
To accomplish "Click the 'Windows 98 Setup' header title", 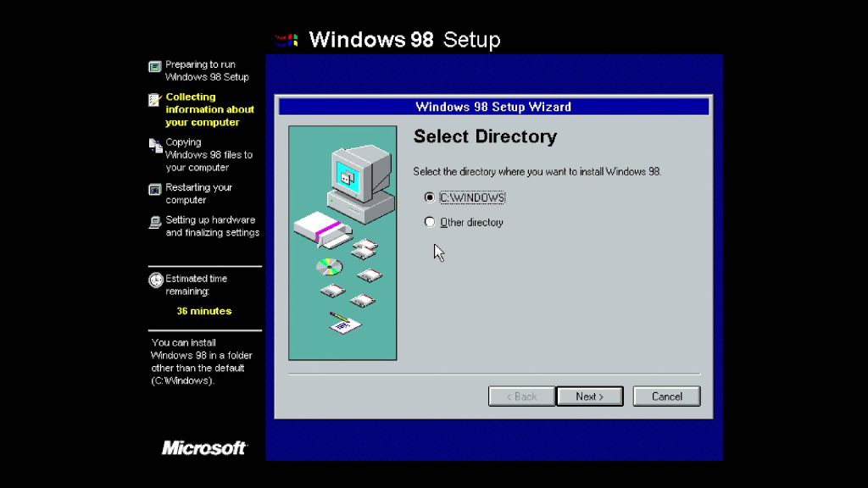I will [404, 40].
